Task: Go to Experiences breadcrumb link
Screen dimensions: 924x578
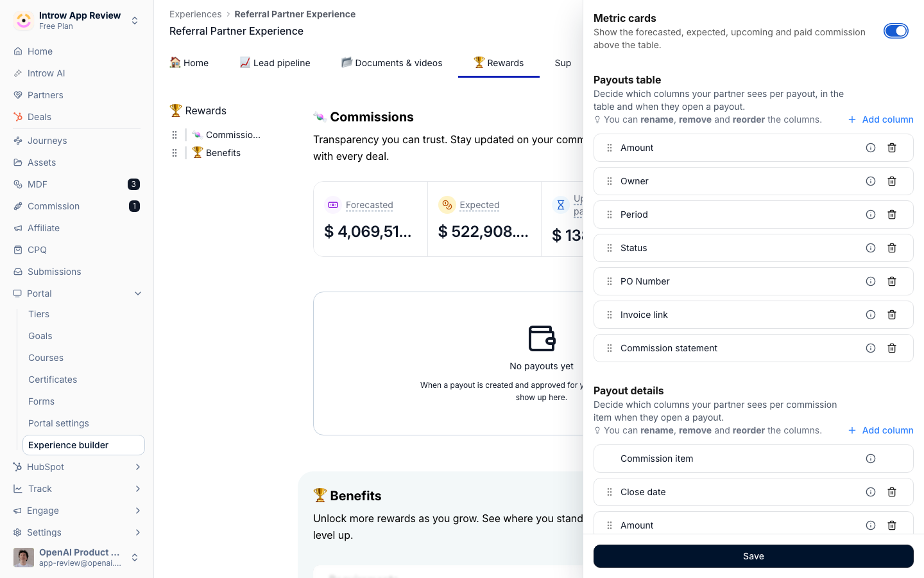Action: pos(195,14)
